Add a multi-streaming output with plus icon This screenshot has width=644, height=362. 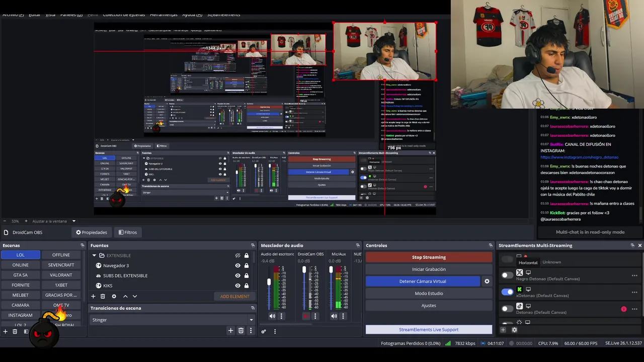click(503, 330)
